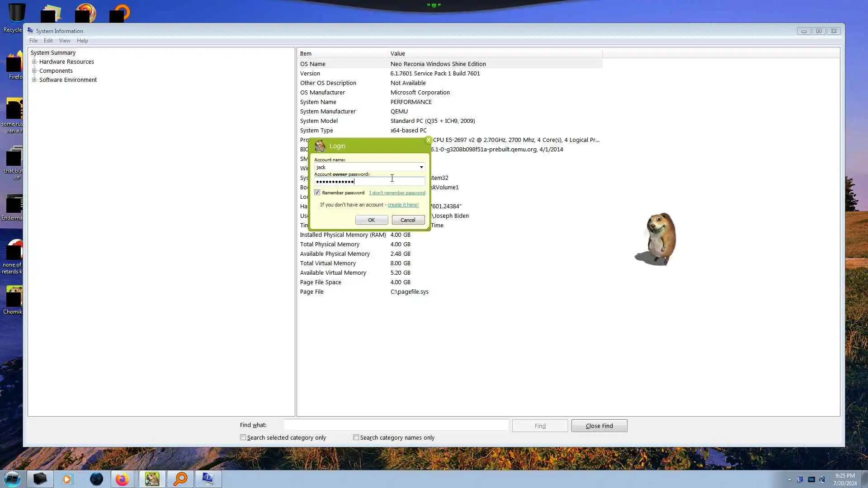This screenshot has width=868, height=488.
Task: Expand the Software Environment tree node
Action: 34,80
